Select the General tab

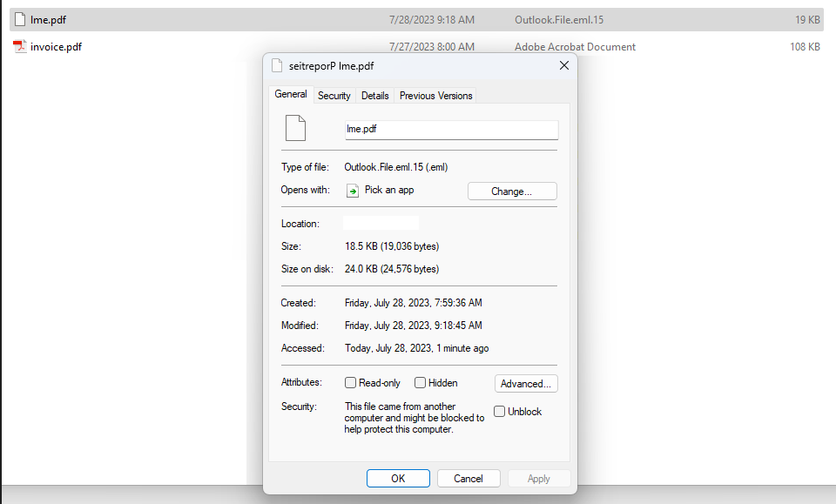[x=291, y=95]
